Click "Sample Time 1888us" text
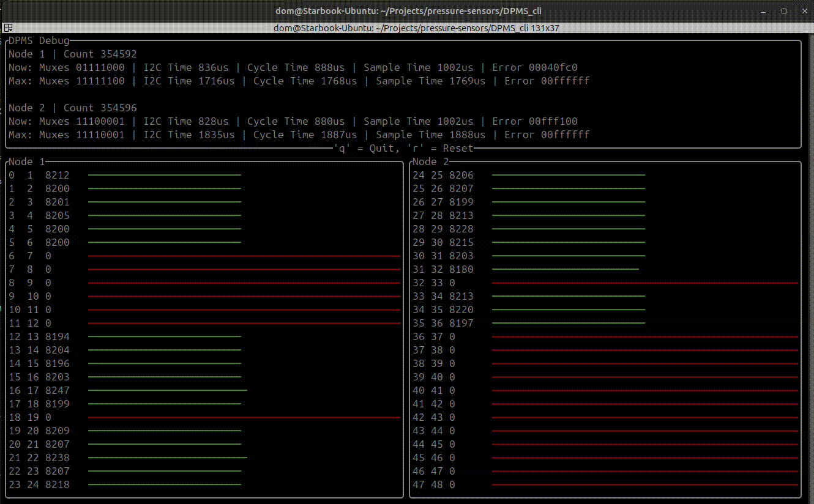This screenshot has height=504, width=814. click(431, 135)
